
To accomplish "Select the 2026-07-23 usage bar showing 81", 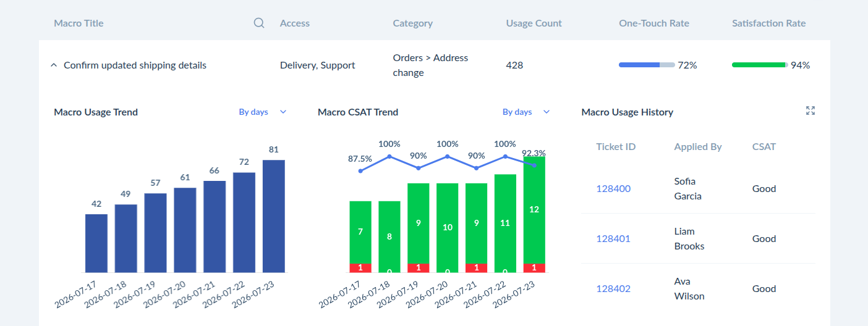I will 274,216.
